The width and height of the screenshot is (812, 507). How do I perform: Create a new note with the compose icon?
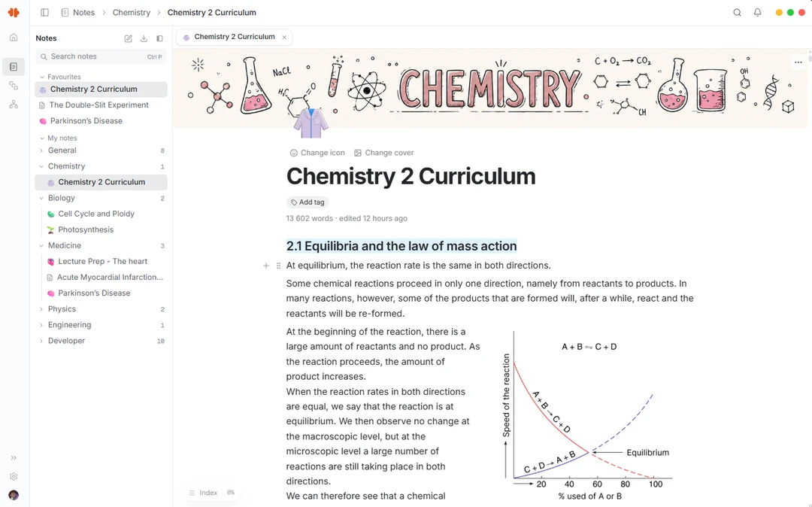pyautogui.click(x=129, y=38)
